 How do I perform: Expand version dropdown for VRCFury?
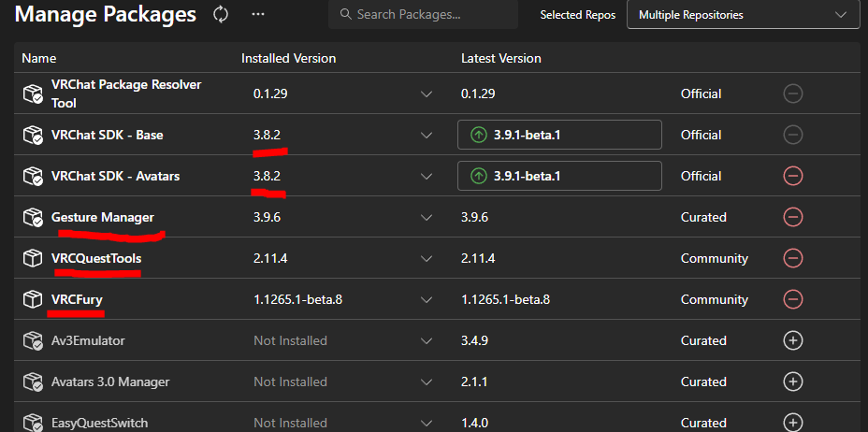pyautogui.click(x=426, y=300)
